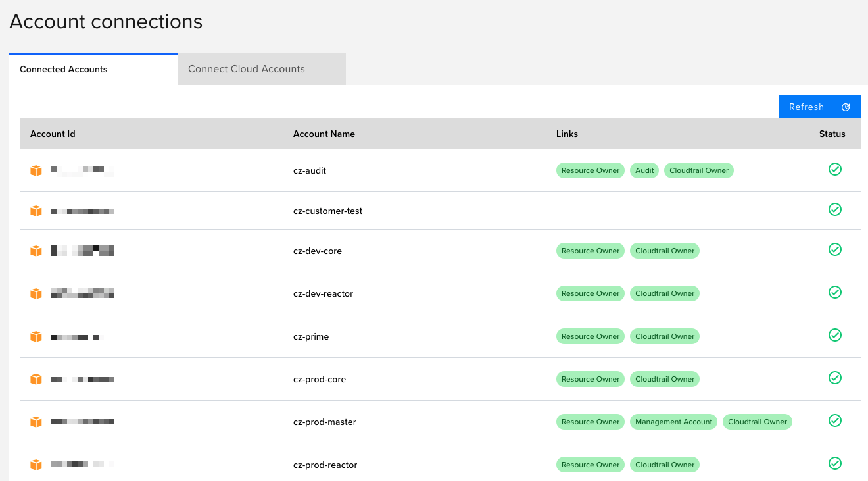Select the cz-dev-core account name

point(318,251)
